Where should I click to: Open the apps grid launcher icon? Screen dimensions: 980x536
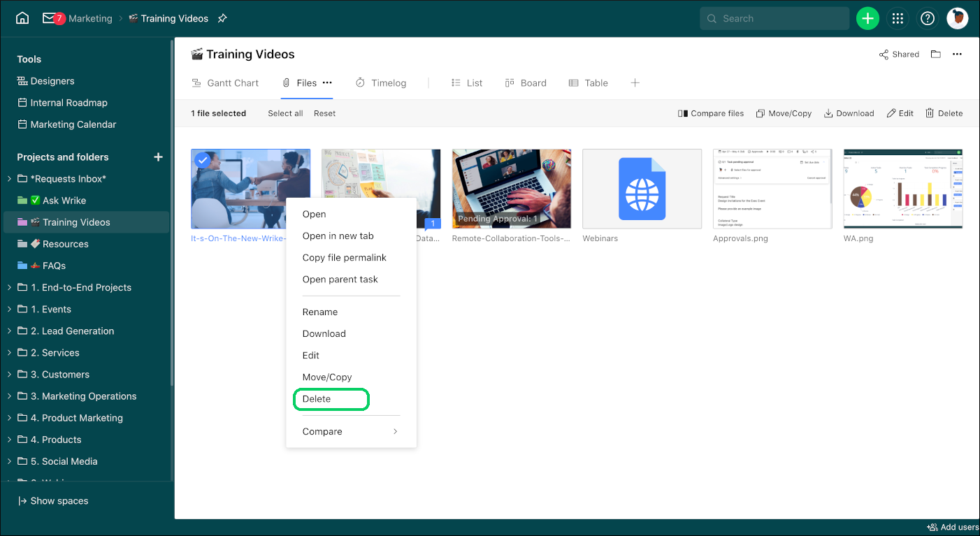point(898,19)
